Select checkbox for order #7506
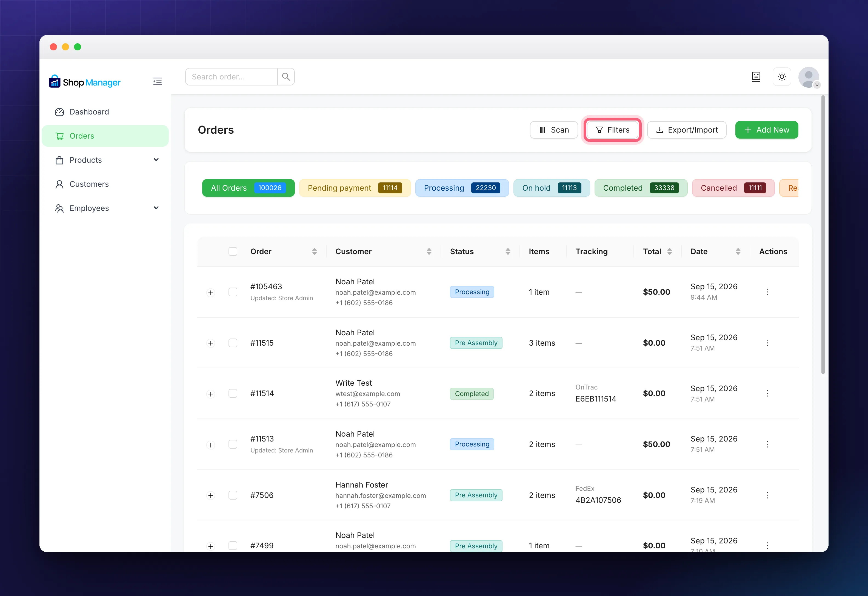868x596 pixels. click(233, 495)
